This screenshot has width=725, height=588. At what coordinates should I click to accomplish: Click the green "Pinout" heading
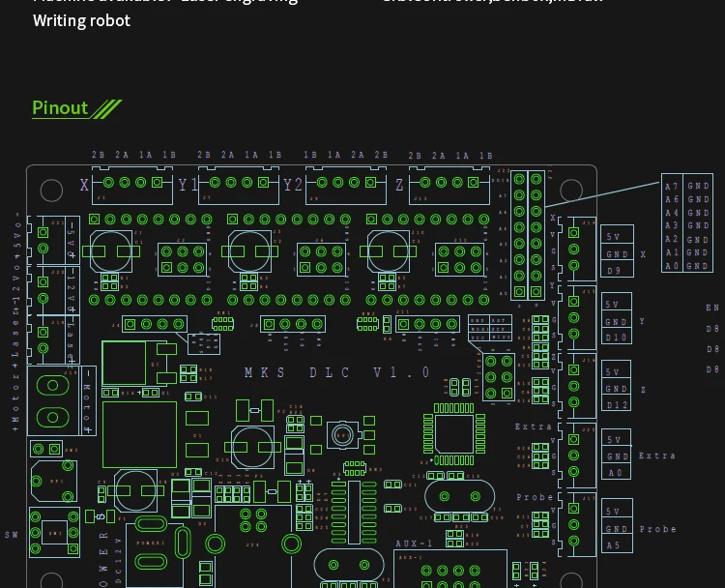(x=60, y=108)
